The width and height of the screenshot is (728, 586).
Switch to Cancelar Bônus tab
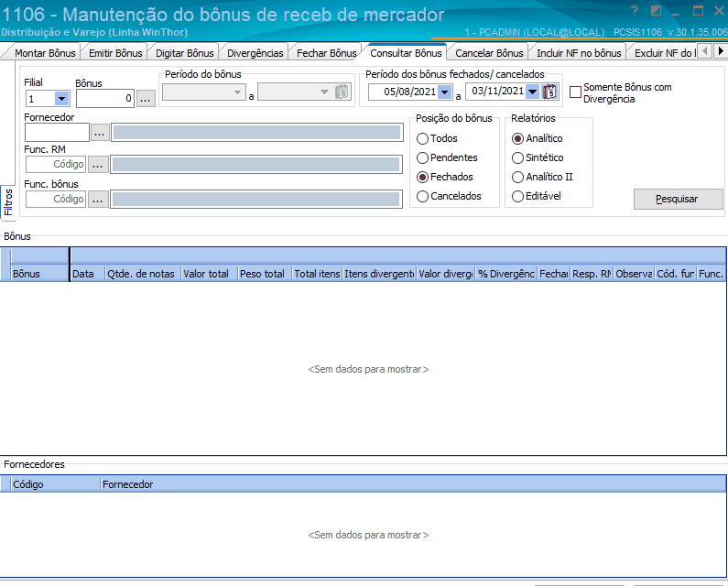click(x=489, y=53)
